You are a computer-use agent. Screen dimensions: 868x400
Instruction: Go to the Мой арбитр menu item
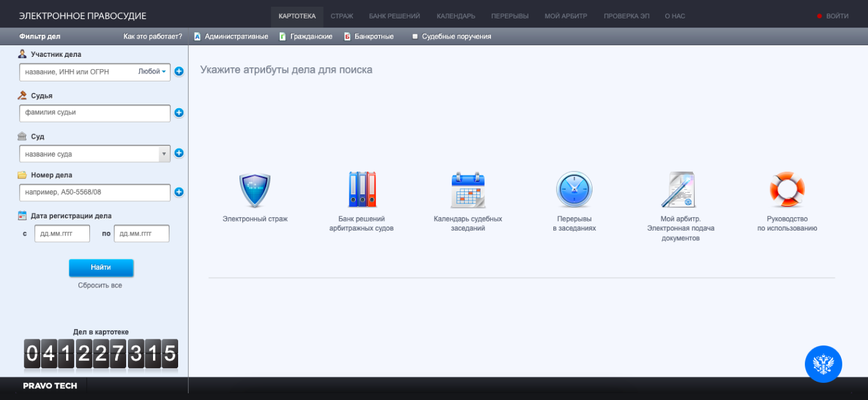click(x=566, y=16)
